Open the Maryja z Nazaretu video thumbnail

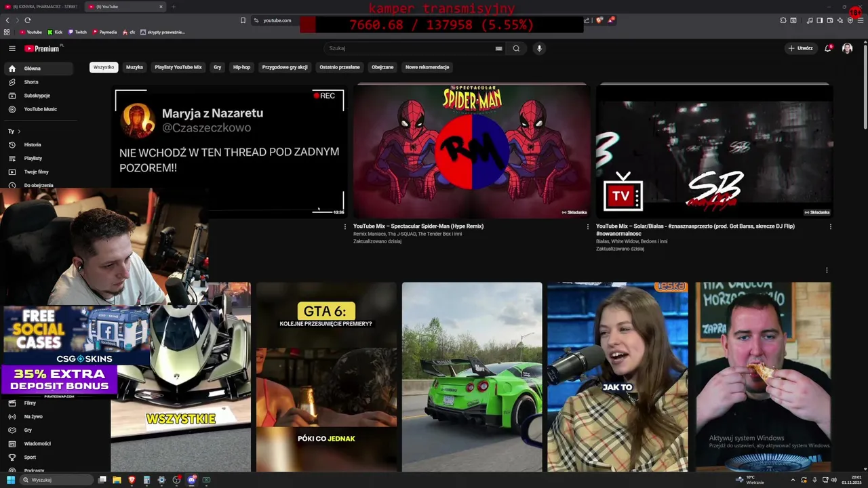tap(229, 150)
